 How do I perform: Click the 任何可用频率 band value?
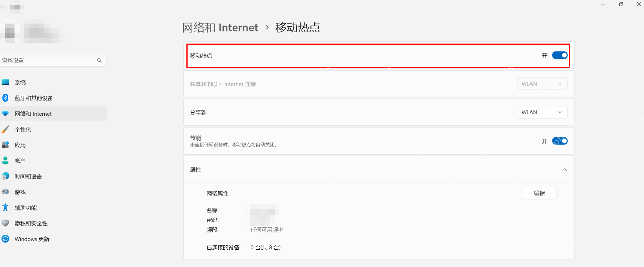coord(267,230)
